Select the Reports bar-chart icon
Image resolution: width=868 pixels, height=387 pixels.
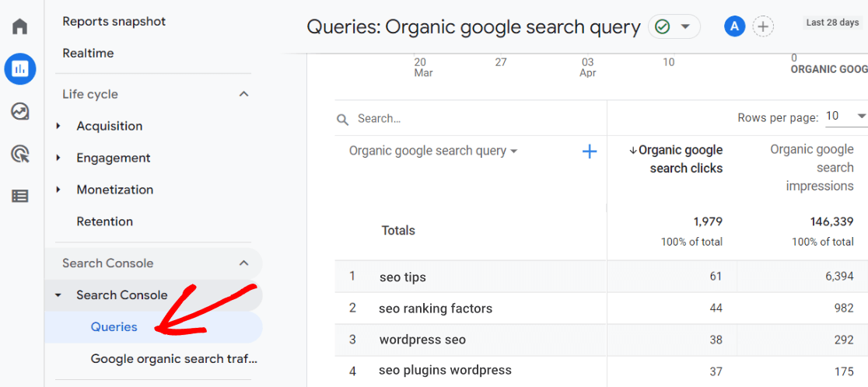[x=20, y=69]
